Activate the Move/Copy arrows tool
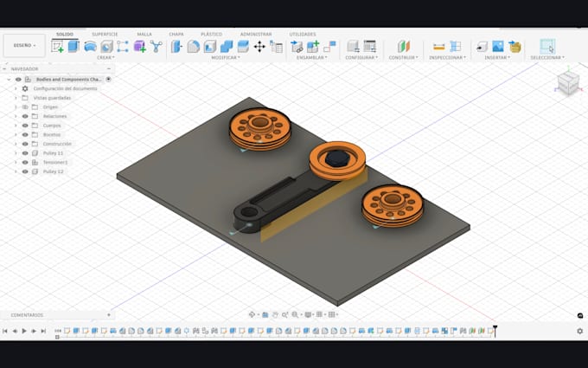Screen dimensions: 588x368 (259, 47)
